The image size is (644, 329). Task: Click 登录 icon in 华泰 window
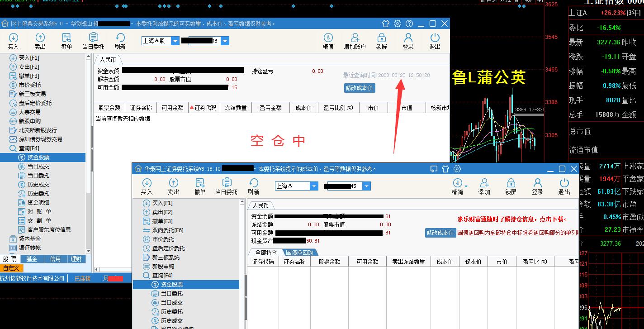tap(538, 186)
